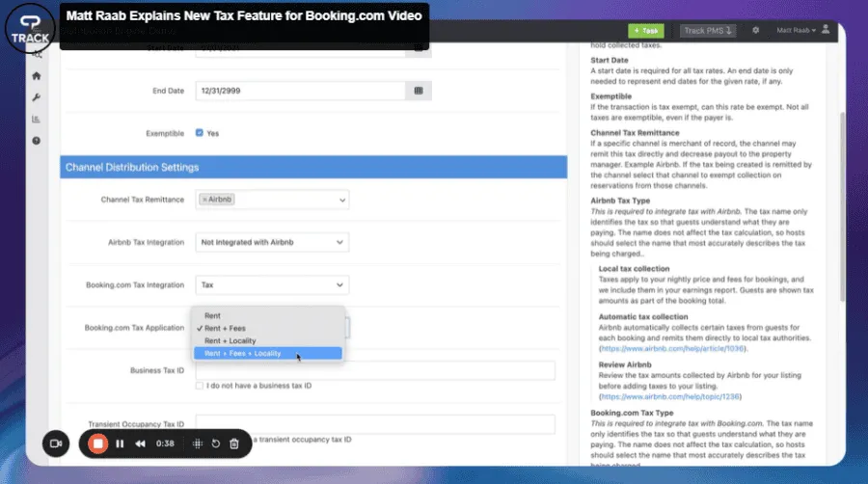868x484 pixels.
Task: Open the recorder drawing effects icon
Action: coord(198,444)
